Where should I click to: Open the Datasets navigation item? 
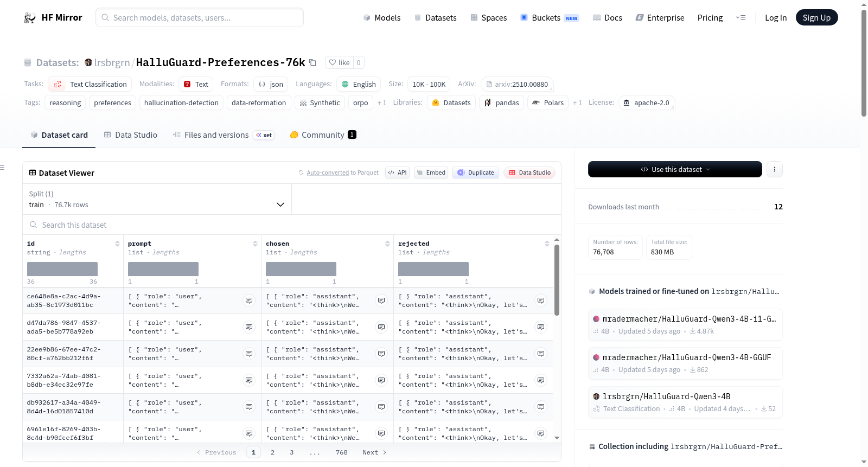pos(436,18)
